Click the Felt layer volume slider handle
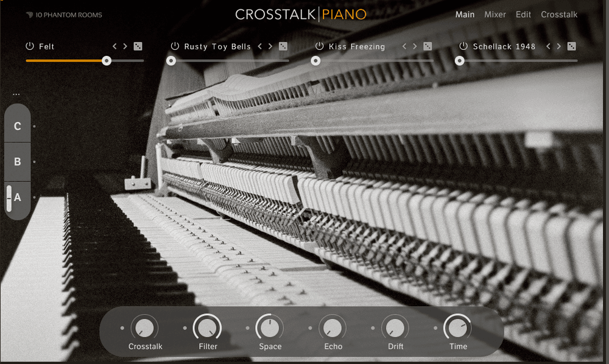 [x=107, y=60]
